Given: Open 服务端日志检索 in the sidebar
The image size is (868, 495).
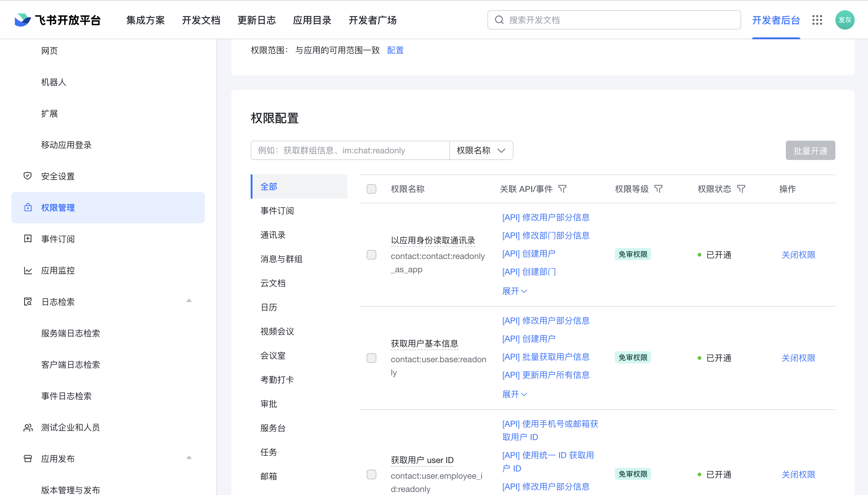Looking at the screenshot, I should pyautogui.click(x=70, y=333).
